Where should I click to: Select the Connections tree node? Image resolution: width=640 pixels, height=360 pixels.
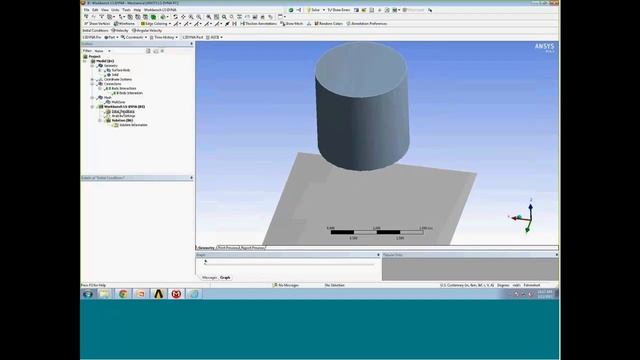pos(113,84)
